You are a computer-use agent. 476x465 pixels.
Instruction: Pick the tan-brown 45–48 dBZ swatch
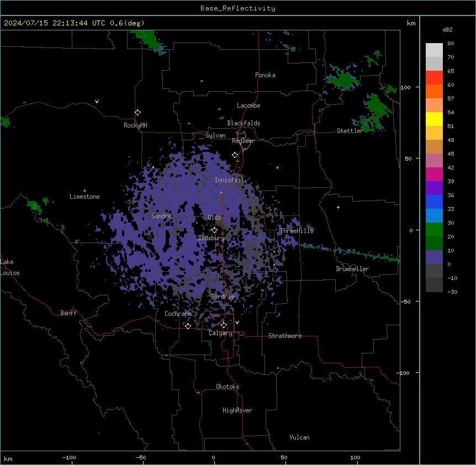434,146
